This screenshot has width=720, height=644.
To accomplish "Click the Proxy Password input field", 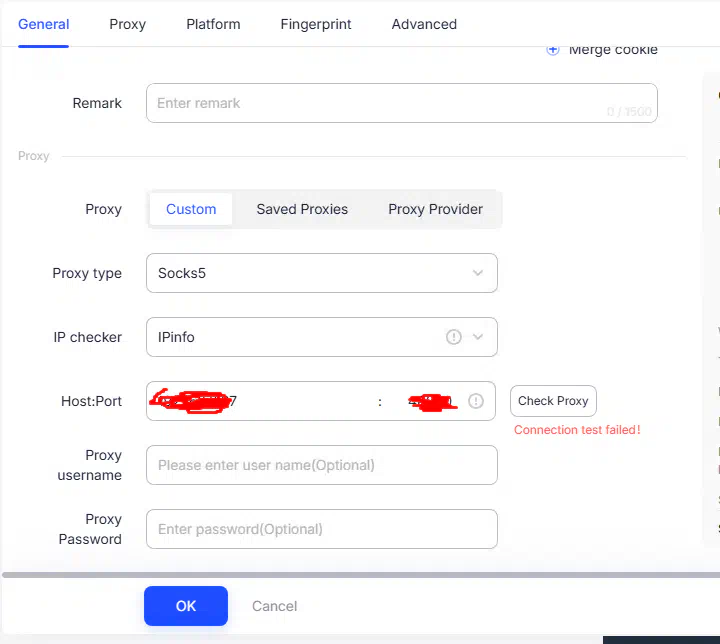I will [322, 529].
